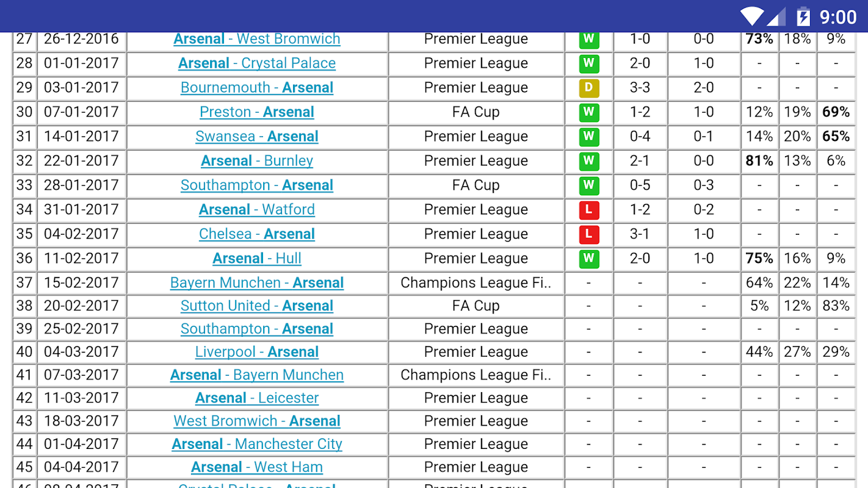
Task: Open the Liverpool - Arsenal match link
Action: tap(257, 352)
